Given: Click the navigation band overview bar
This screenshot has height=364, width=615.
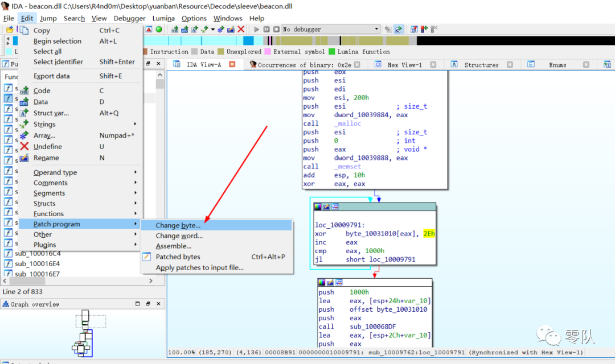Looking at the screenshot, I should pos(313,40).
